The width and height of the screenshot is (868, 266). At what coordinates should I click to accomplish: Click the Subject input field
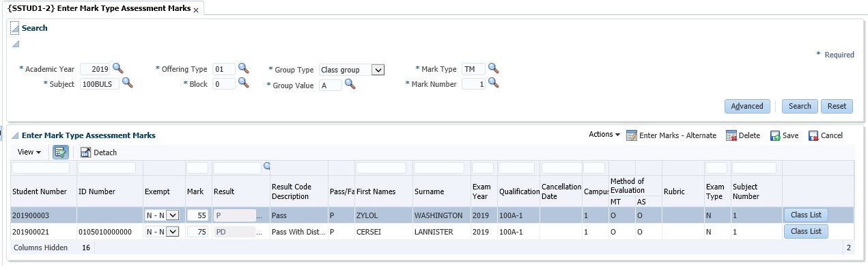99,84
